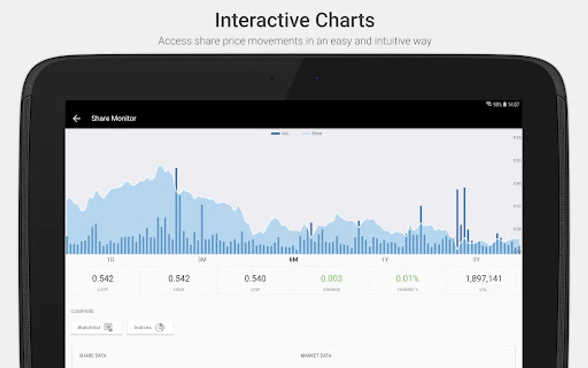The image size is (588, 368).
Task: Tap the back arrow beside Share Monitor
Action: tap(76, 118)
